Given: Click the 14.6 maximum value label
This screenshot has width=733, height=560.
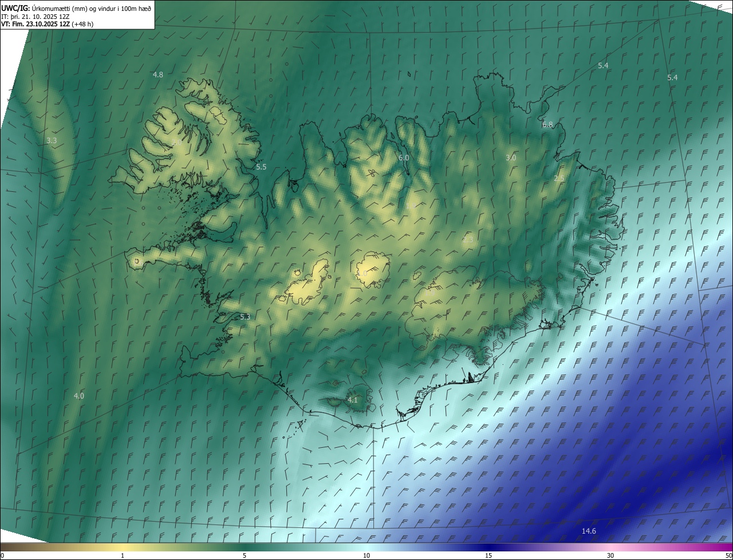Looking at the screenshot, I should (x=589, y=531).
